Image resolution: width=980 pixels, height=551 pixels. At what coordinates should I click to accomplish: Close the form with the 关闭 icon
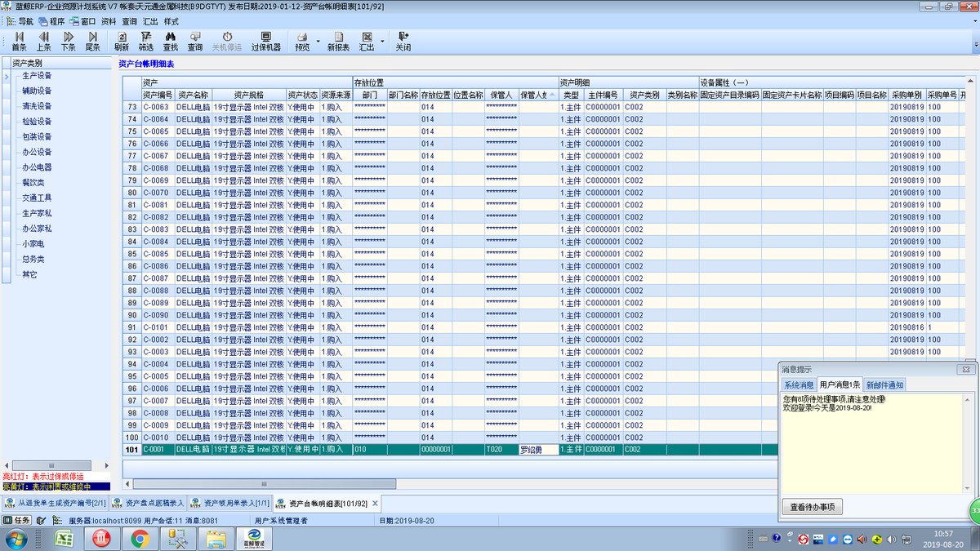[x=403, y=42]
